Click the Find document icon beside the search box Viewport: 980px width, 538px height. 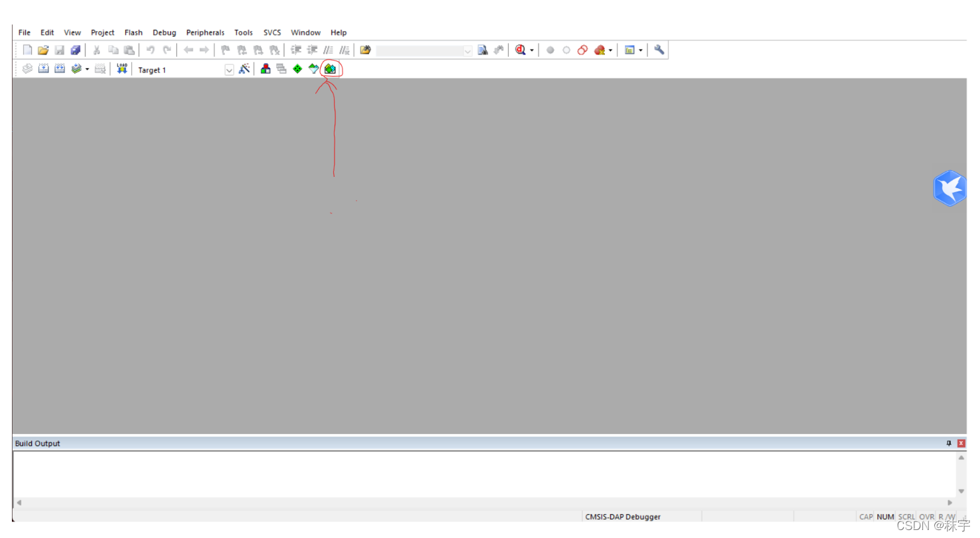(482, 50)
